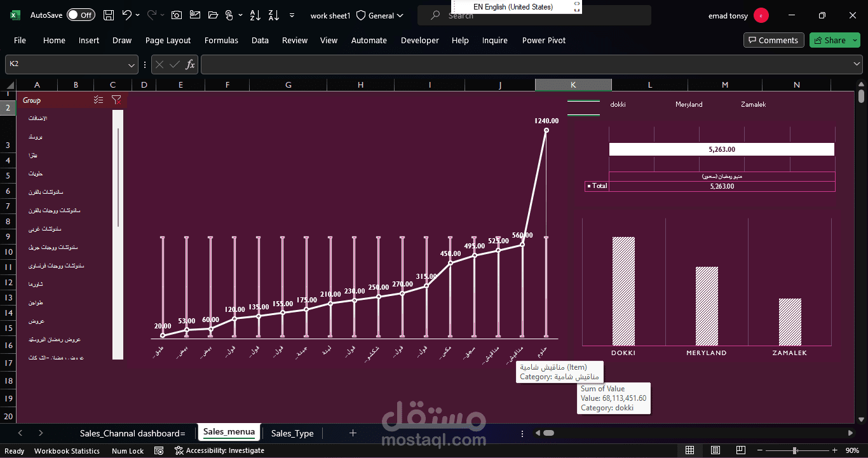Click the zoom out minus icon

coord(761,450)
